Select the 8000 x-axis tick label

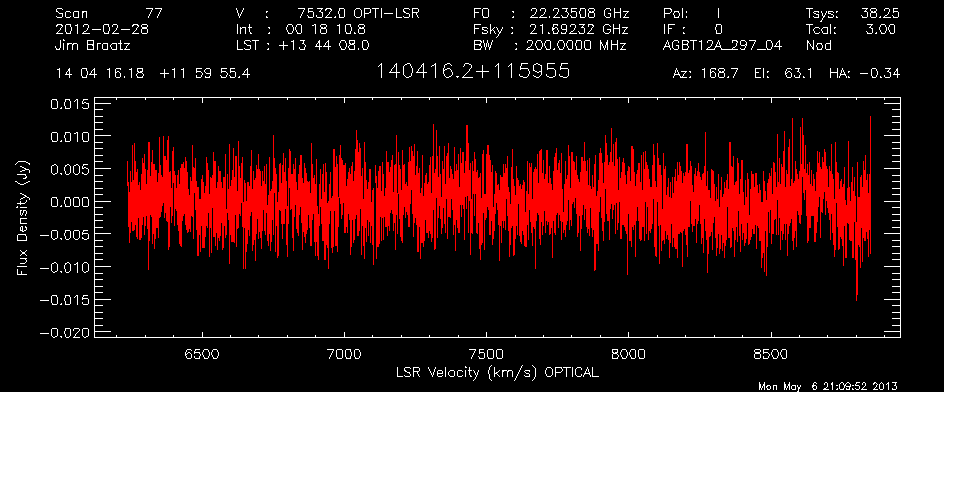(628, 354)
